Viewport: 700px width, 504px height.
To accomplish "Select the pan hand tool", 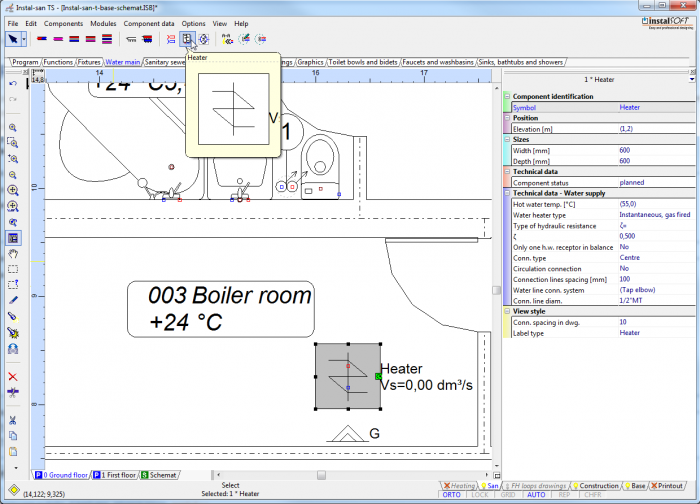I will click(x=12, y=254).
